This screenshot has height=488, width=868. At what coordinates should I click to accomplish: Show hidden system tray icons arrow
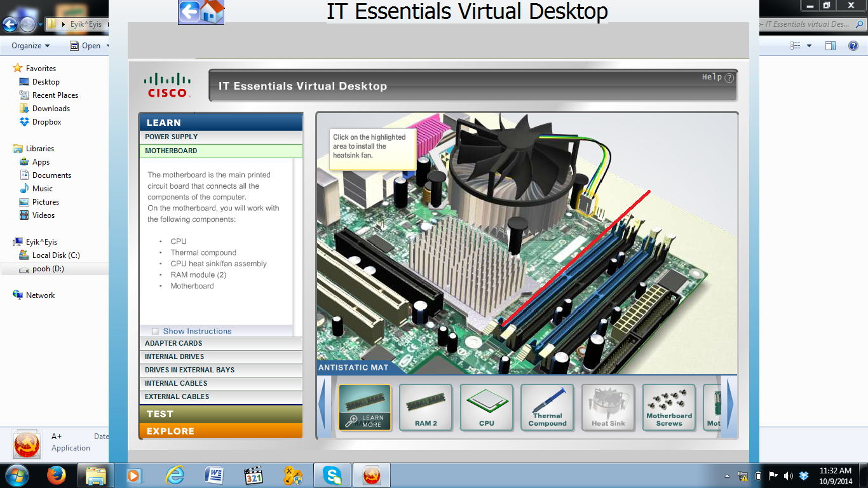(727, 476)
